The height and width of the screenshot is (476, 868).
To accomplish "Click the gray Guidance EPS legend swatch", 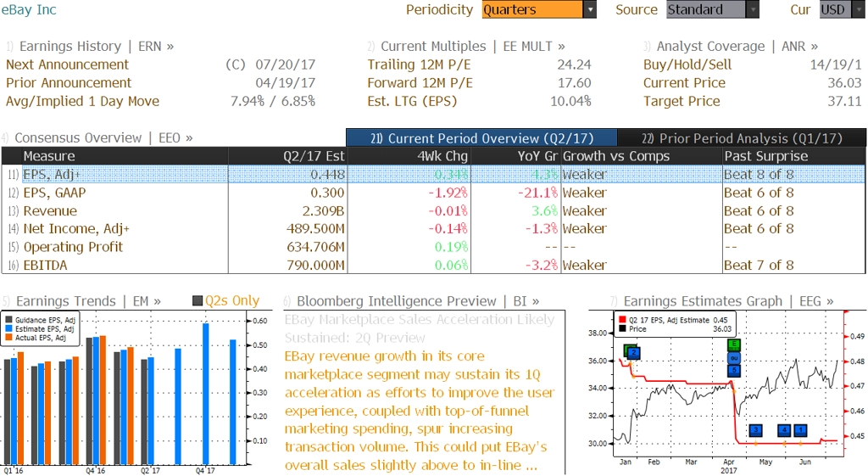I will [8, 320].
